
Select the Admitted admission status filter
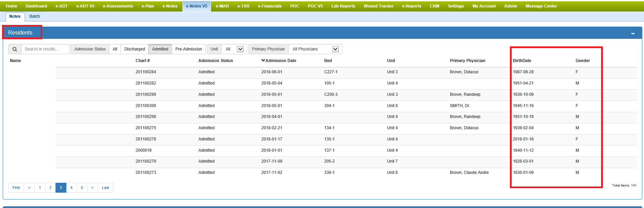(160, 49)
